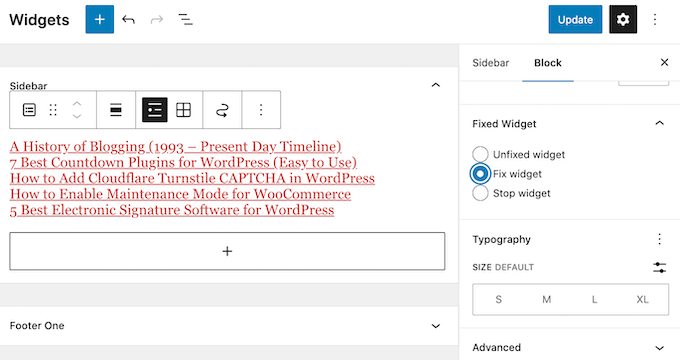Expand the Advanced panel
This screenshot has width=680, height=360.
[x=660, y=347]
